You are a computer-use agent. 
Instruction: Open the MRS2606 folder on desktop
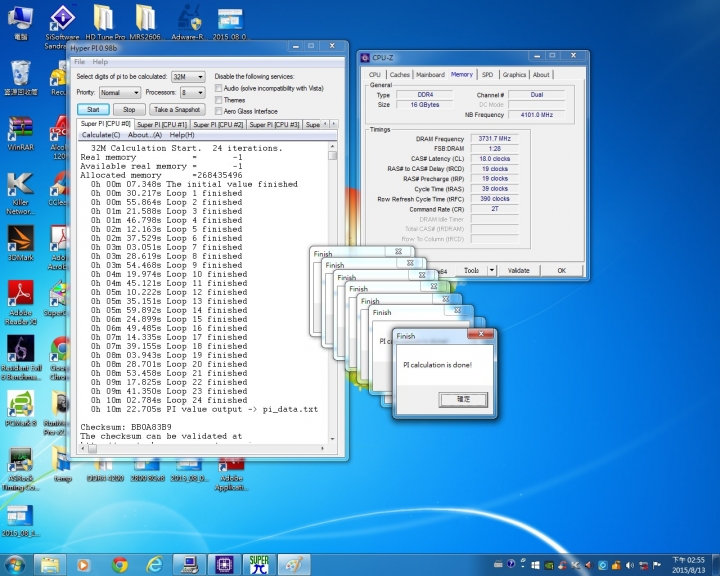145,22
